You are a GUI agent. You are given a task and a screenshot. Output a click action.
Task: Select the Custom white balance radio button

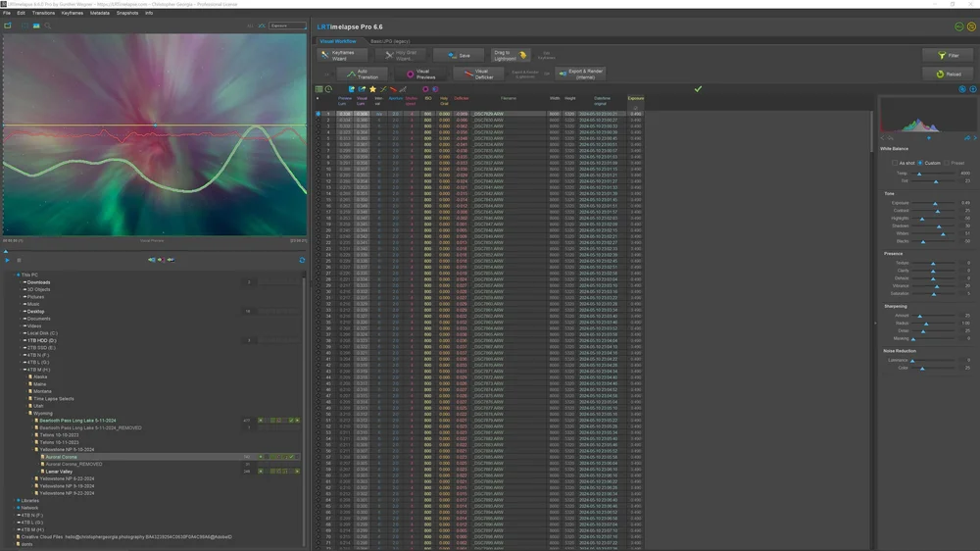click(x=920, y=163)
